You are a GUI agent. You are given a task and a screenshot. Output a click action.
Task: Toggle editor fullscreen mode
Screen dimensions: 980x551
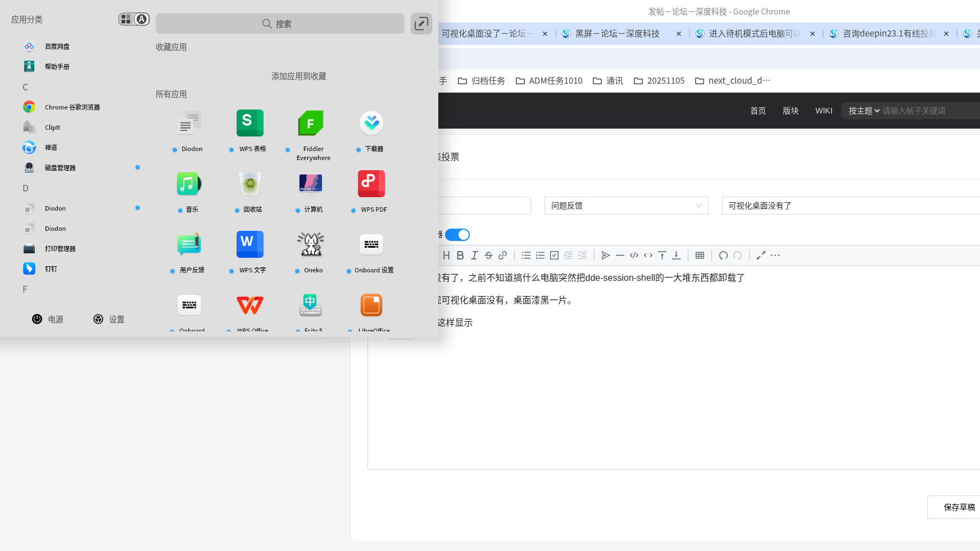(x=761, y=256)
